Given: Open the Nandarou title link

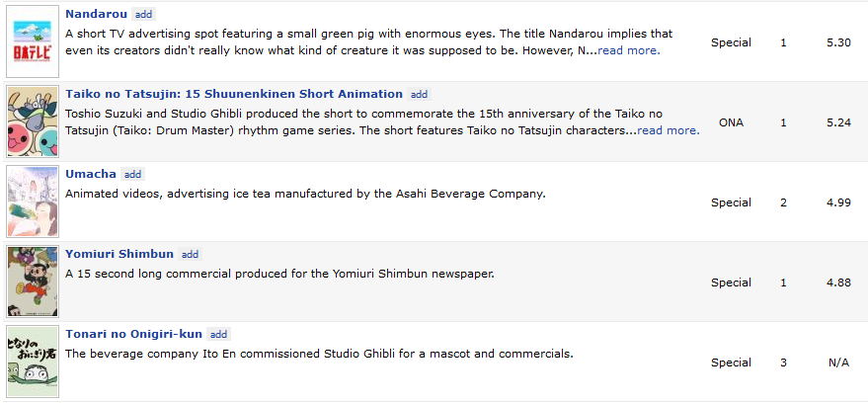Looking at the screenshot, I should (x=97, y=15).
